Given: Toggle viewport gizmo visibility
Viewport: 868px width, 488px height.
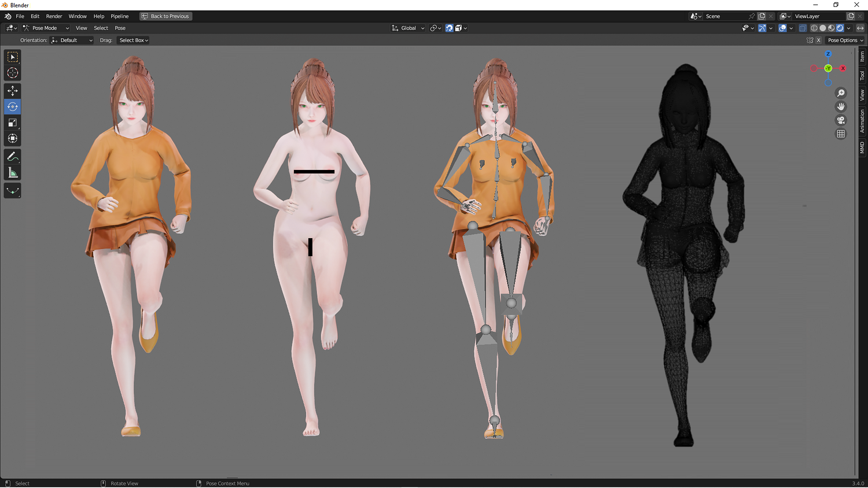Looking at the screenshot, I should tap(762, 28).
